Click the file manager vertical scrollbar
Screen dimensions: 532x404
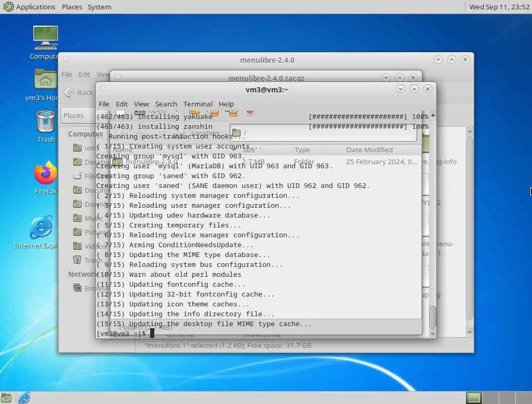click(470, 227)
